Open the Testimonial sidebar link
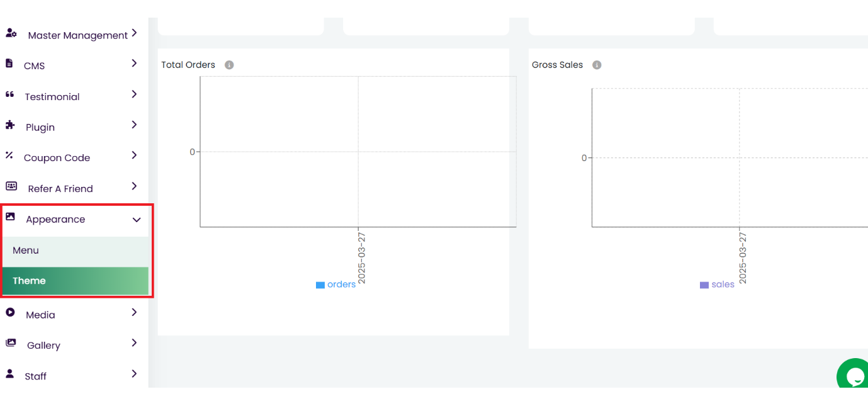This screenshot has height=416, width=868. [52, 97]
